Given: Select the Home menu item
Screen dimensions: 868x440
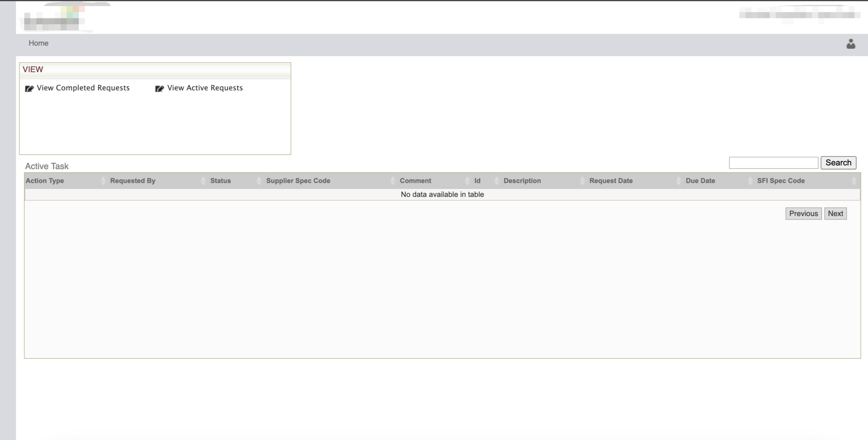Looking at the screenshot, I should click(38, 43).
